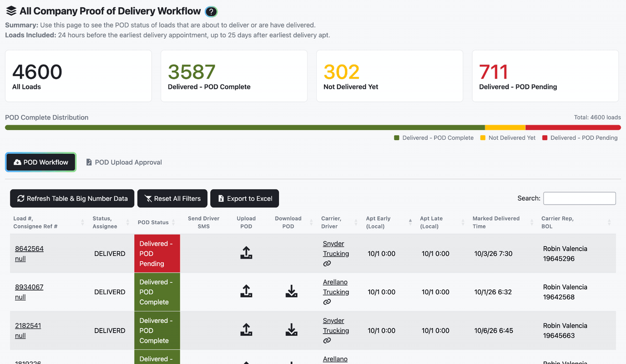The image size is (626, 364).
Task: Click BOL number 19642568
Action: coord(559,297)
